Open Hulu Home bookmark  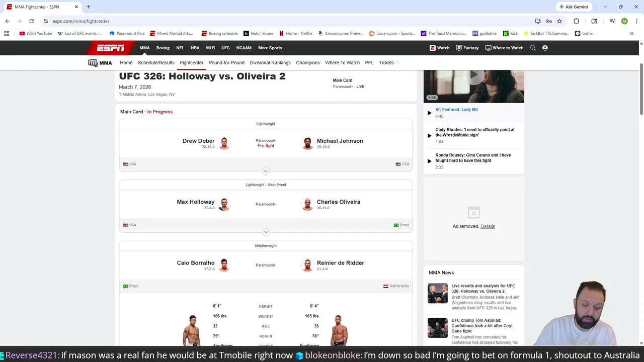259,34
